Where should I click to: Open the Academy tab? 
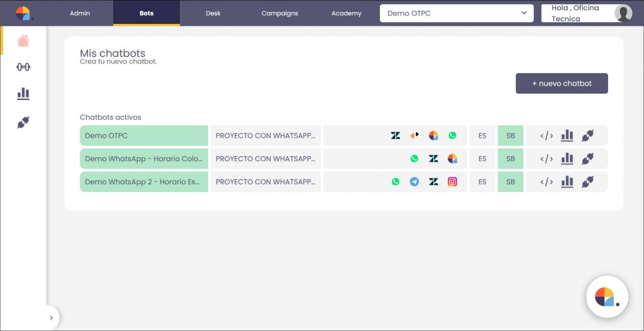click(347, 13)
